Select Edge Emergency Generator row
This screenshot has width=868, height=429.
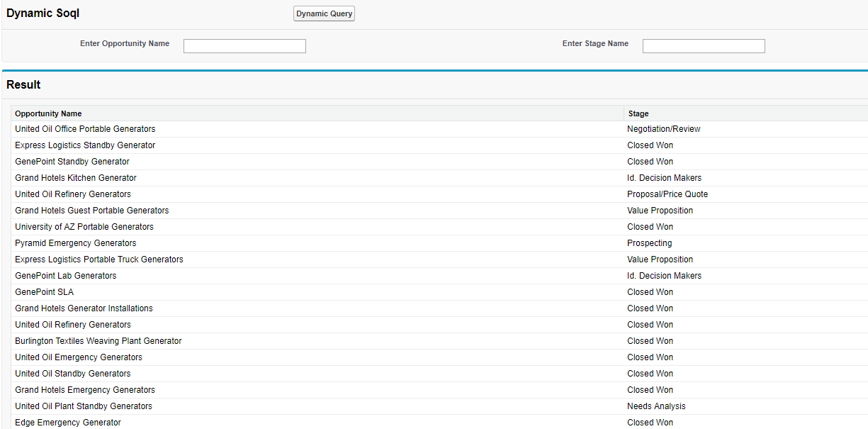tap(68, 423)
